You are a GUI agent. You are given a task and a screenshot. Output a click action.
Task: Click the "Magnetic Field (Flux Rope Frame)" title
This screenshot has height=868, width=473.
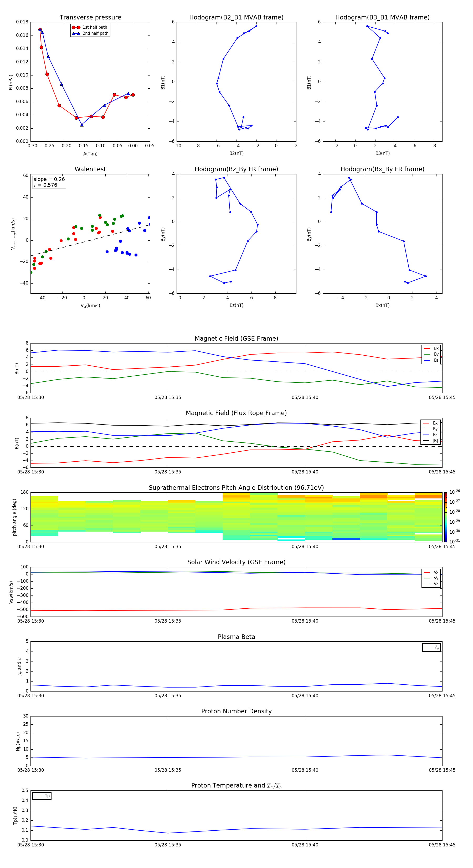tap(236, 413)
